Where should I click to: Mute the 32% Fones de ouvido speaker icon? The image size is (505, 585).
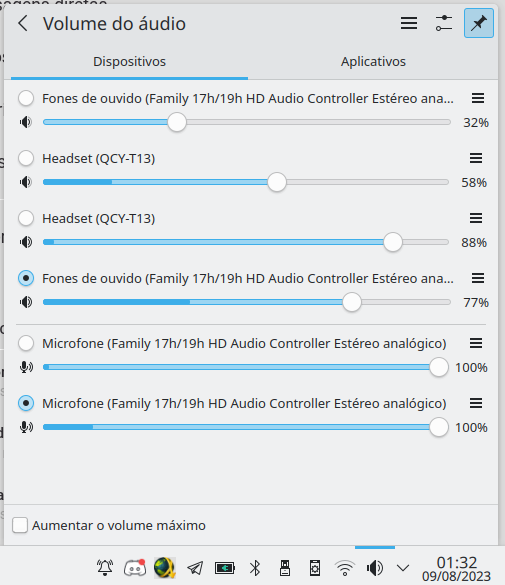26,122
